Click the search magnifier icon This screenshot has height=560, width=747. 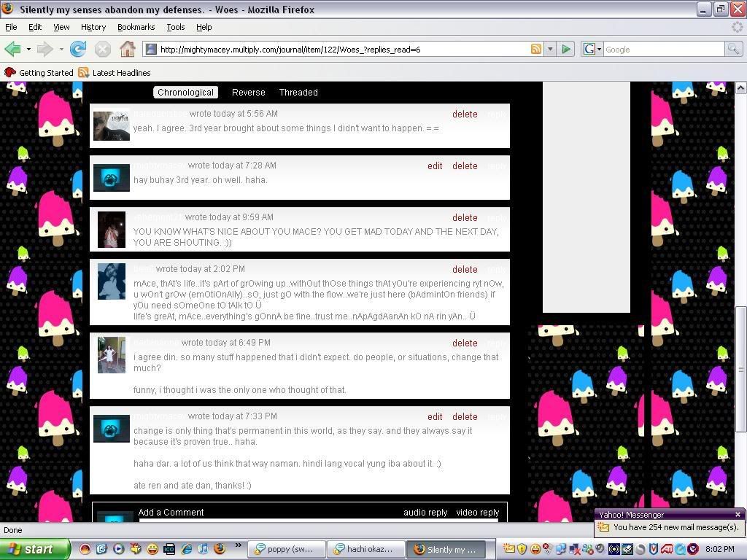click(733, 50)
